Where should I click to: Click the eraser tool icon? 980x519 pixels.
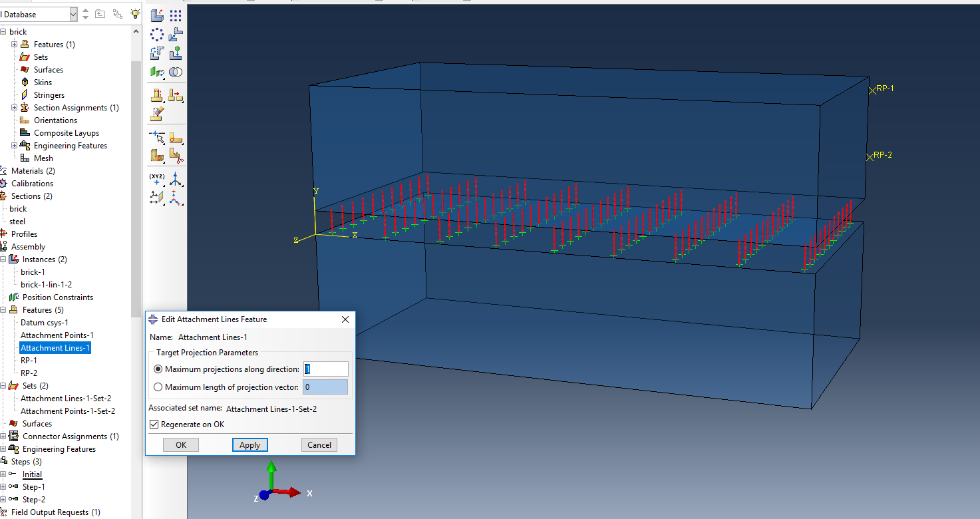[x=158, y=114]
